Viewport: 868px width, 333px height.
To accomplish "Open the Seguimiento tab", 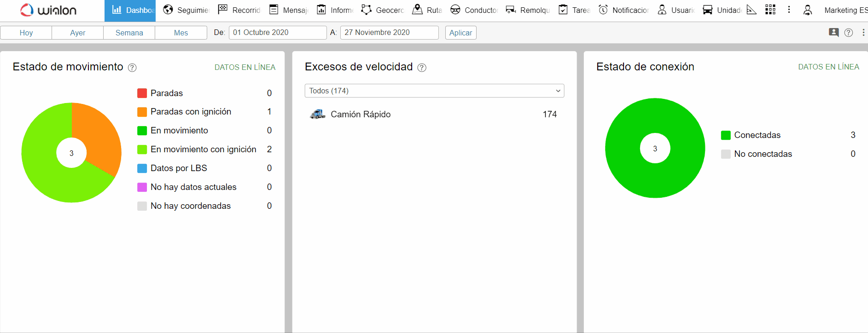I will click(186, 10).
